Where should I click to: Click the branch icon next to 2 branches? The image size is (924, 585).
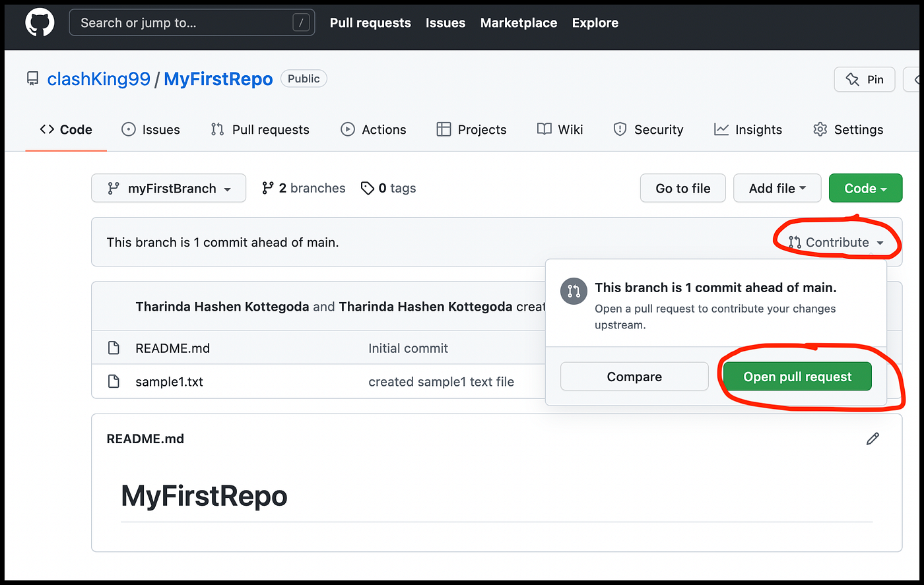tap(267, 188)
